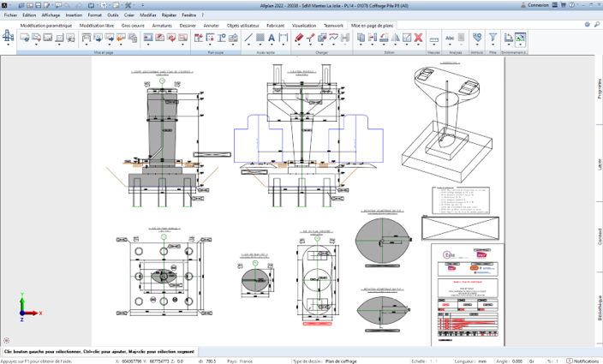
Task: Open the Connect side palette
Action: [x=600, y=236]
